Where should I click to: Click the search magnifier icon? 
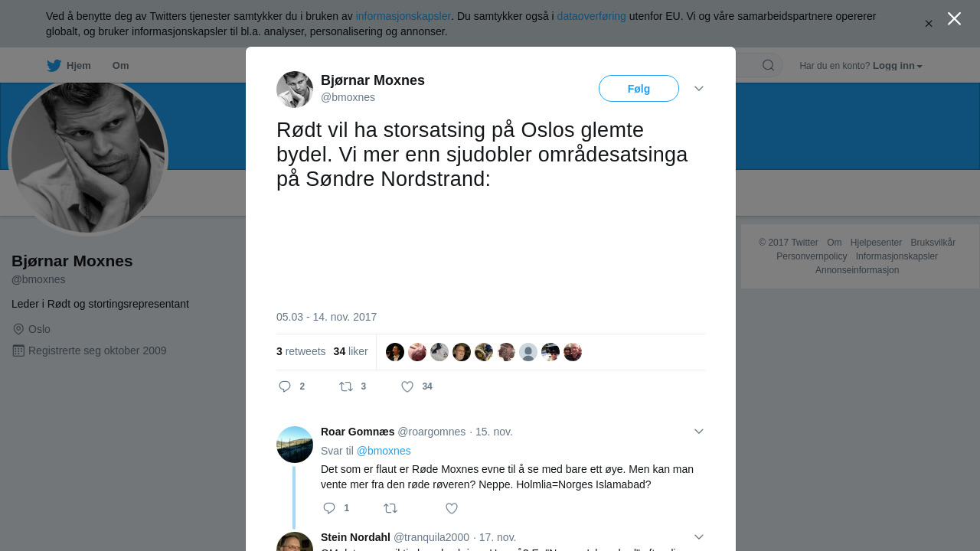coord(768,65)
